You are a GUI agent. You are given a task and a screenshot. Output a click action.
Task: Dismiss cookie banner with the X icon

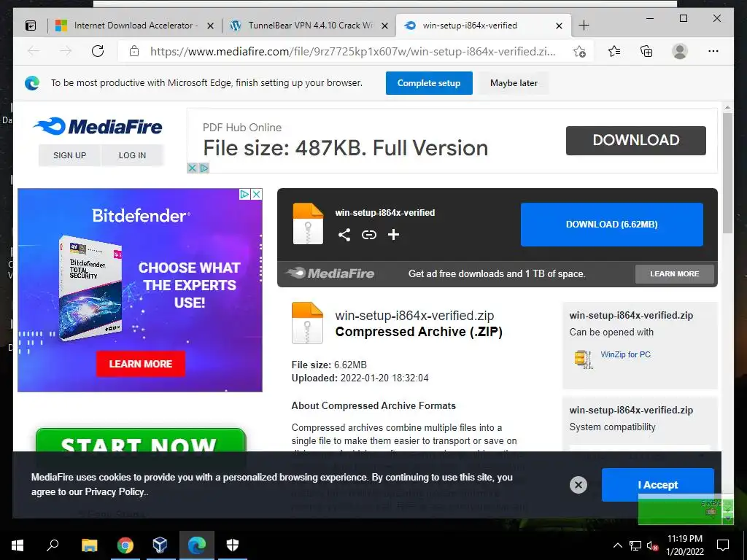point(578,485)
